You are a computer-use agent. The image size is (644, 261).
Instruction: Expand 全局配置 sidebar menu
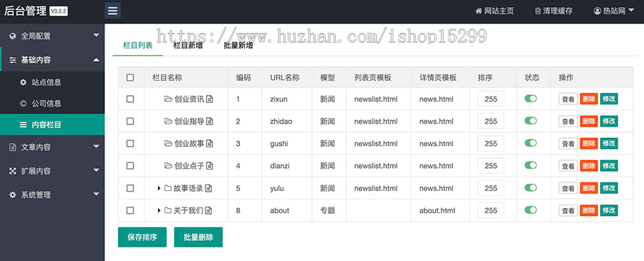pyautogui.click(x=52, y=36)
